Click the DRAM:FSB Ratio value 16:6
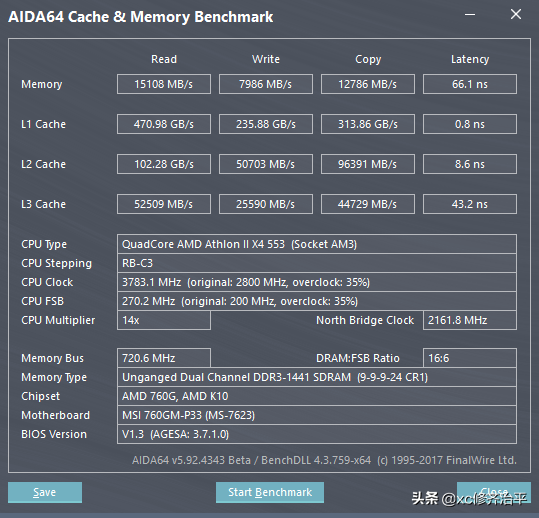539x518 pixels. (470, 358)
